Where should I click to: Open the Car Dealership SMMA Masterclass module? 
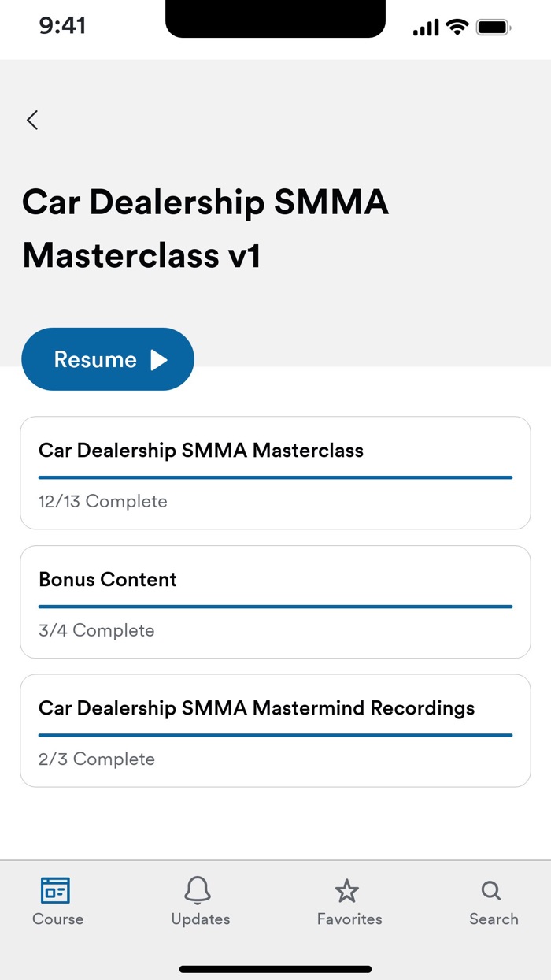coord(275,473)
